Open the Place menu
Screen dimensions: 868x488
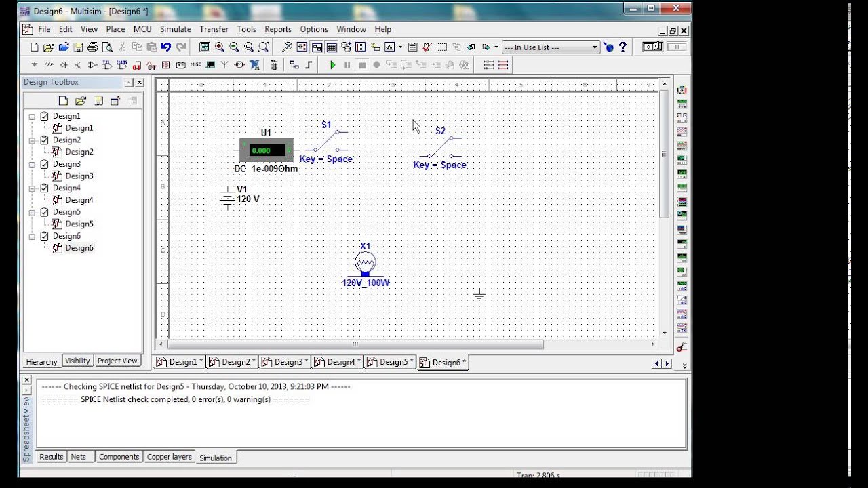[x=115, y=29]
